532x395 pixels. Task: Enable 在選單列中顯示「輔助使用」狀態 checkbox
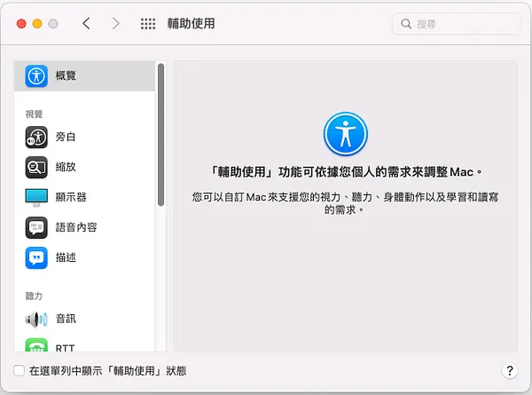click(19, 370)
